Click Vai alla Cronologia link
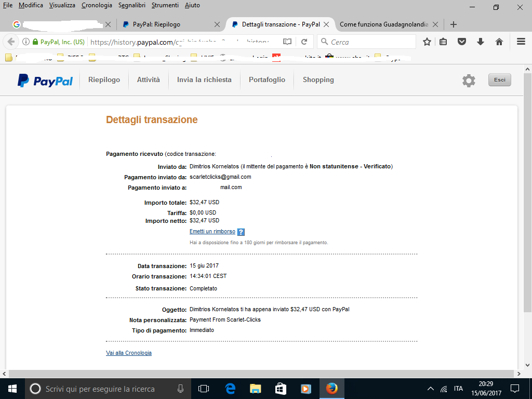 click(x=129, y=353)
